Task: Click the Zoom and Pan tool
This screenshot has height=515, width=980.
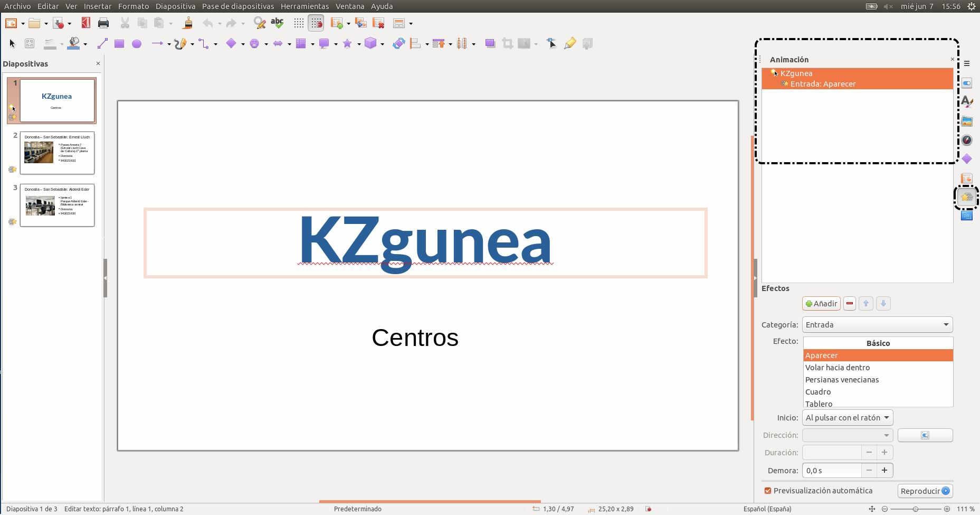Action: [x=30, y=43]
